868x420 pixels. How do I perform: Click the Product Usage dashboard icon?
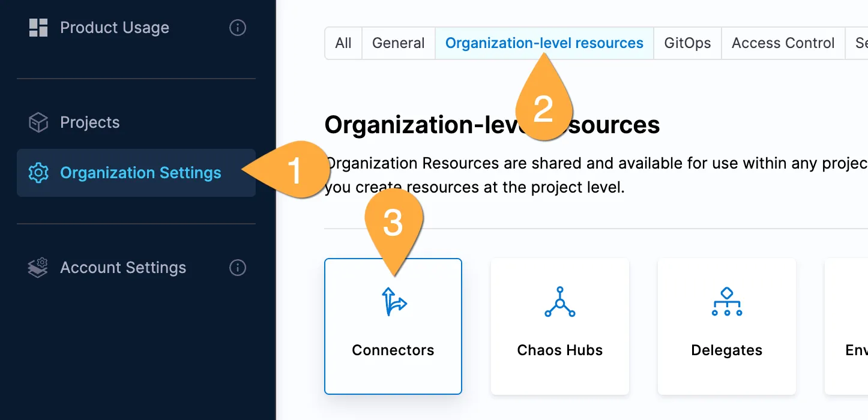38,28
